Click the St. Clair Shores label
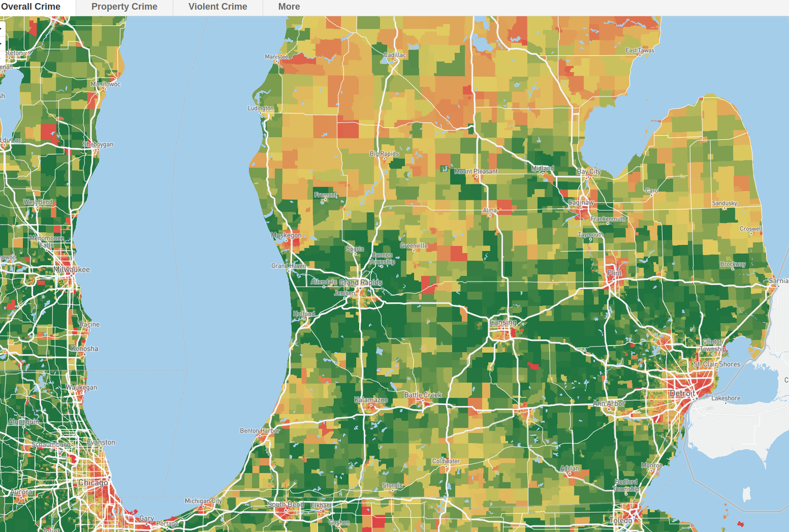Viewport: 789px width, 532px height. pos(717,364)
